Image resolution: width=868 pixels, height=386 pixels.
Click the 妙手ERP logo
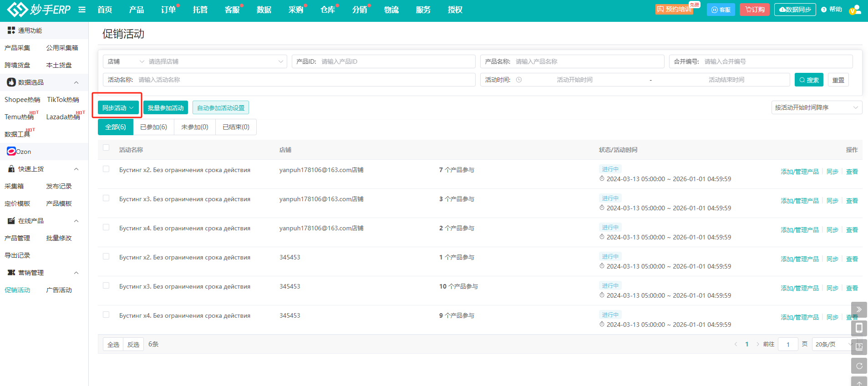[39, 9]
